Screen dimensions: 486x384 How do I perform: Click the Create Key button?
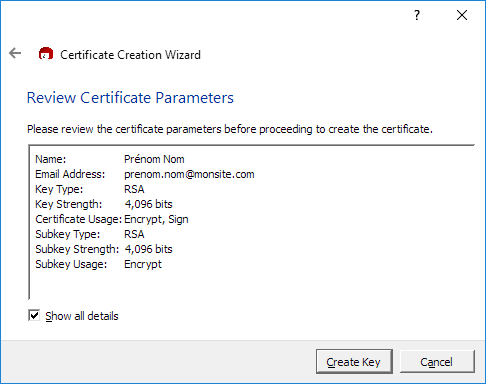point(354,362)
